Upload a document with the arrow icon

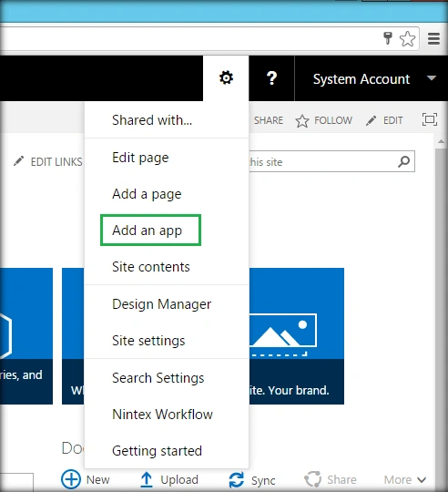[x=147, y=480]
